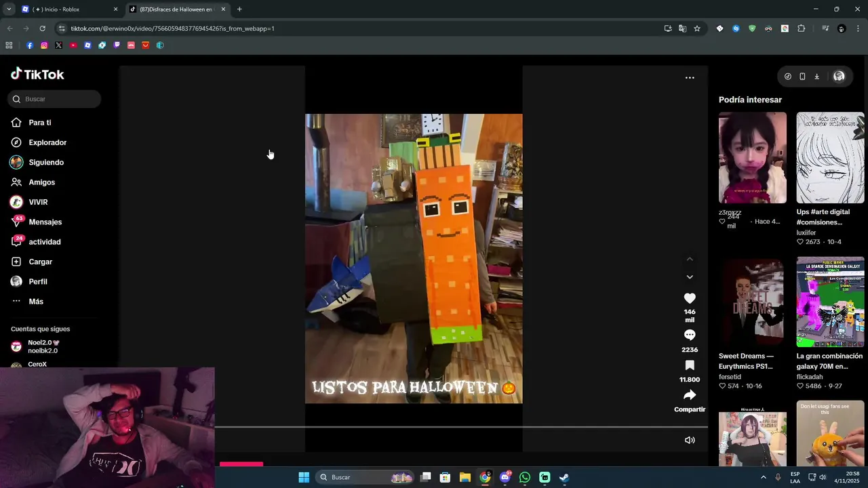Go back in browser history
The image size is (868, 488).
(x=9, y=28)
